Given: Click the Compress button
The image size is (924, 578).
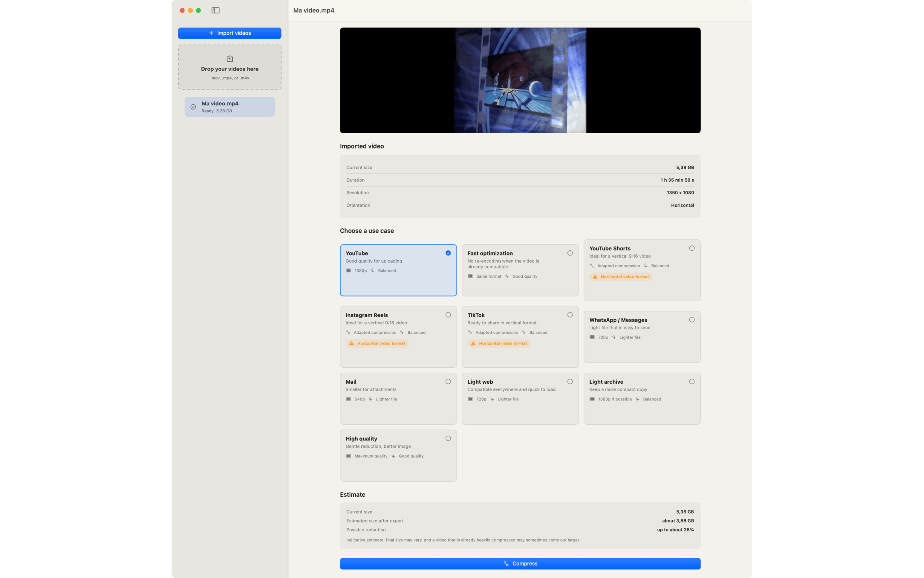Looking at the screenshot, I should 520,564.
